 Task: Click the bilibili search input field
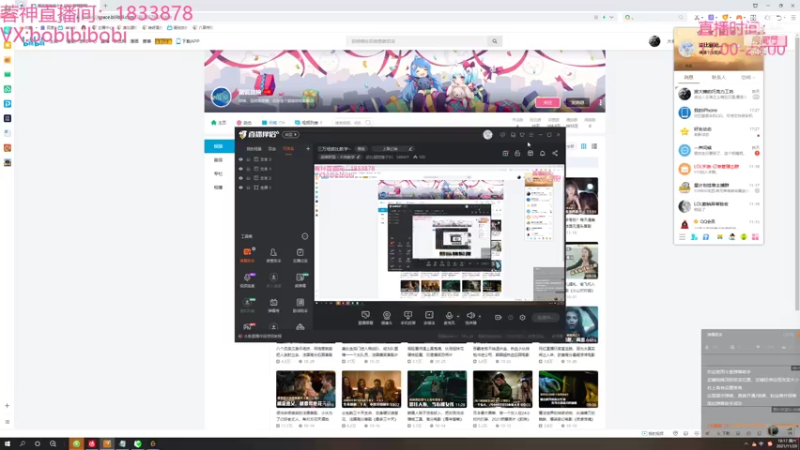tap(417, 41)
